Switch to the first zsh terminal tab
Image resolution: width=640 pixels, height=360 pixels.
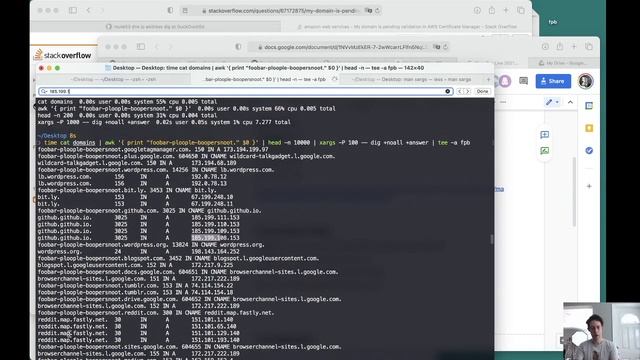click(x=113, y=79)
